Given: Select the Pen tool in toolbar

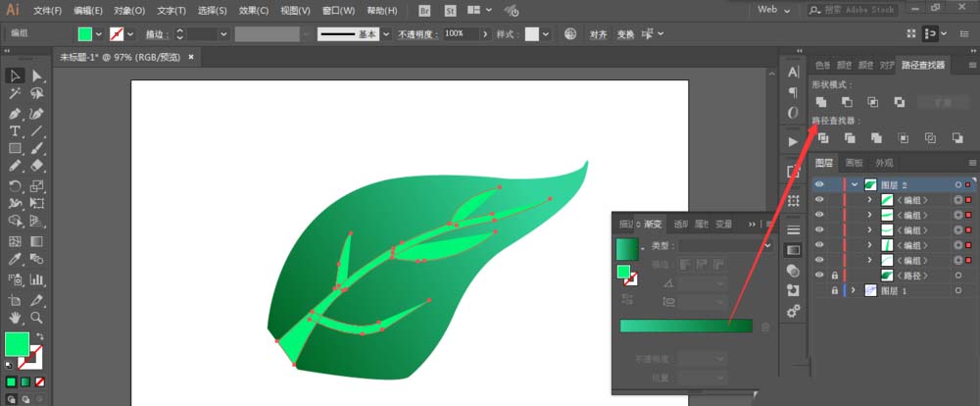Looking at the screenshot, I should click(16, 113).
